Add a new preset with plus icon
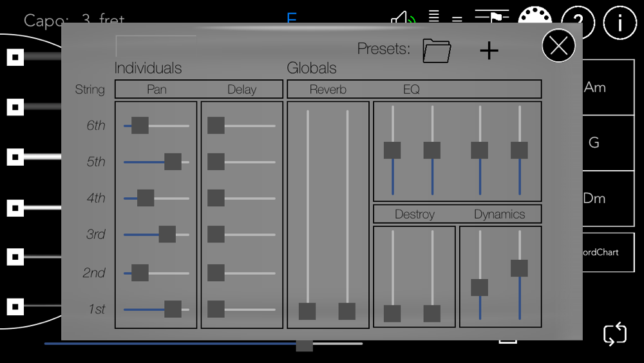This screenshot has width=644, height=363. 489,50
